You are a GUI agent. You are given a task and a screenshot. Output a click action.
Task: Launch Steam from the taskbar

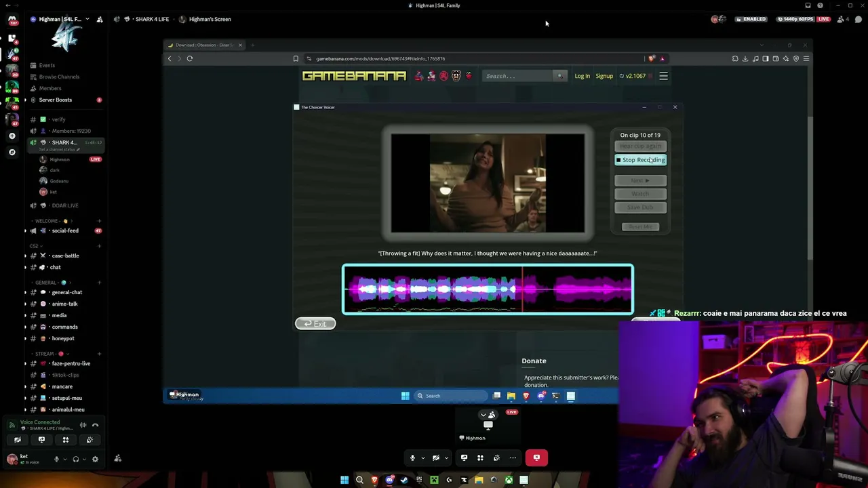point(404,480)
